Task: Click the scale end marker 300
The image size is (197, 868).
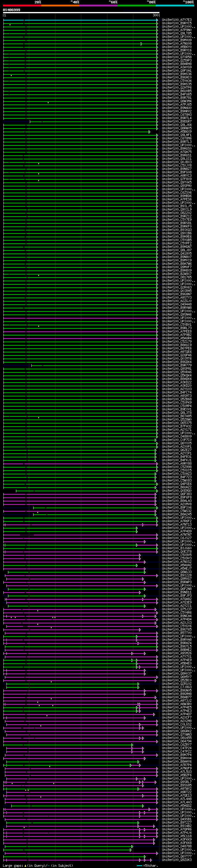Action: (x=155, y=15)
